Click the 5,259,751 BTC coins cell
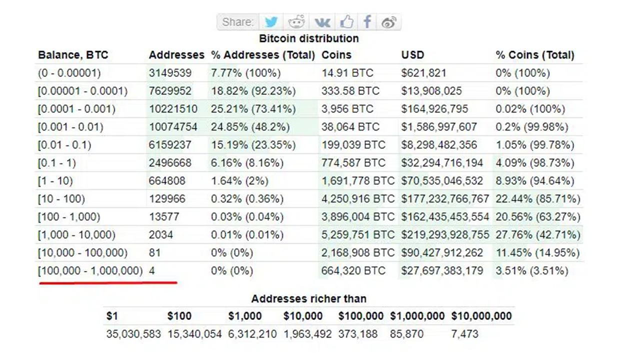This screenshot has width=644, height=358. [x=358, y=235]
